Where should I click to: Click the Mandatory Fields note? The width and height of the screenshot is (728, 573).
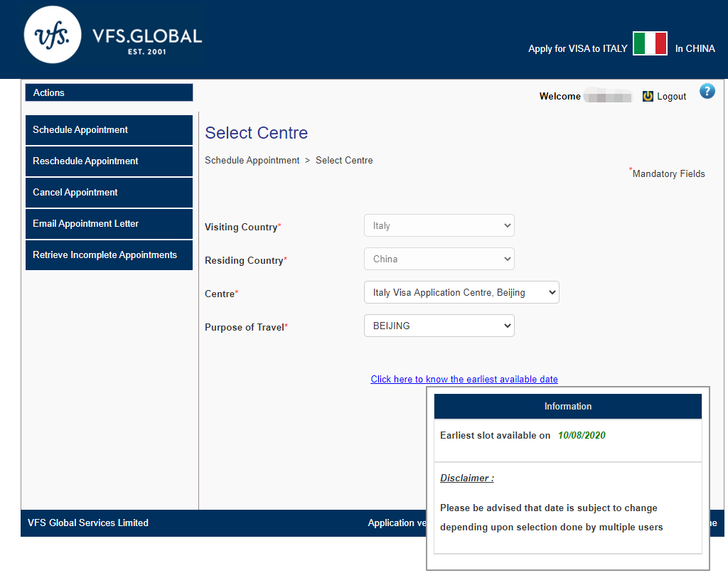point(667,173)
